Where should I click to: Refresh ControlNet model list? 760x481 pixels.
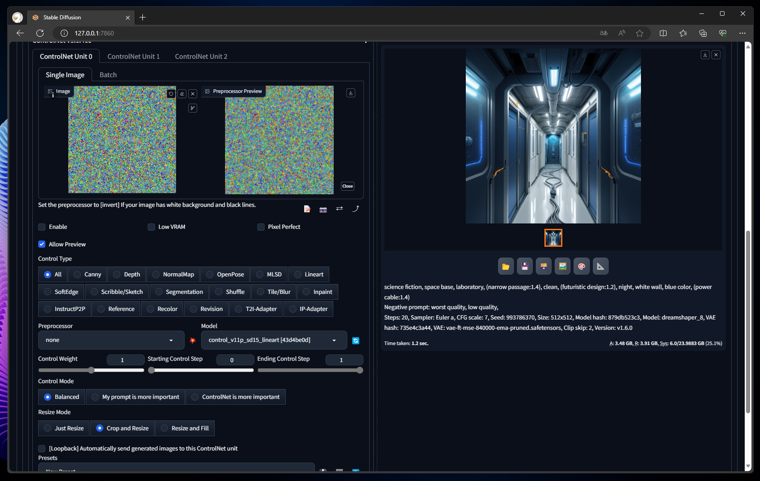coord(356,340)
